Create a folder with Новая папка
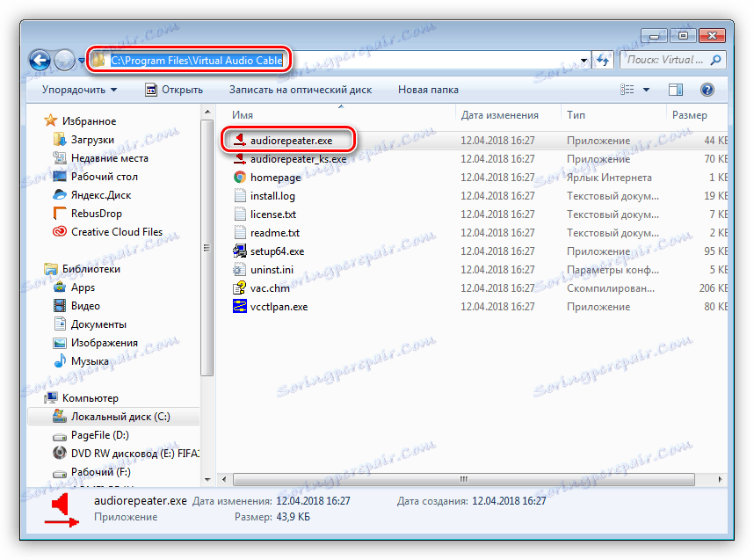 click(428, 90)
